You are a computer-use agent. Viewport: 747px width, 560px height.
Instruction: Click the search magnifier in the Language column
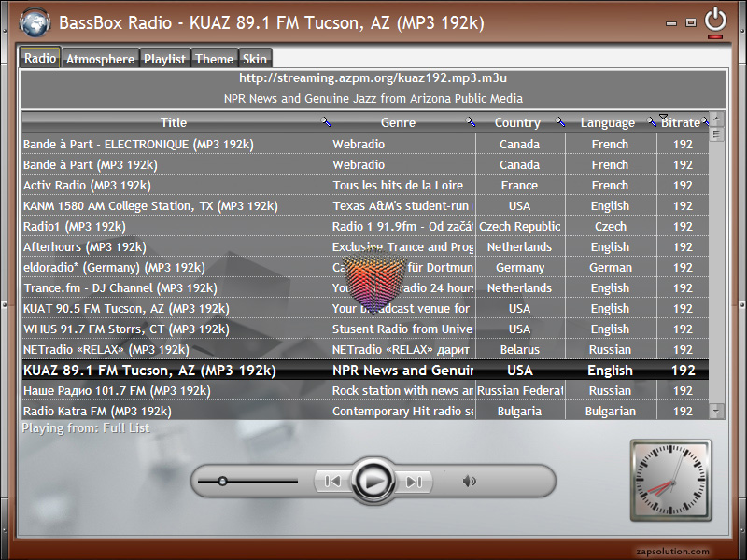click(651, 122)
